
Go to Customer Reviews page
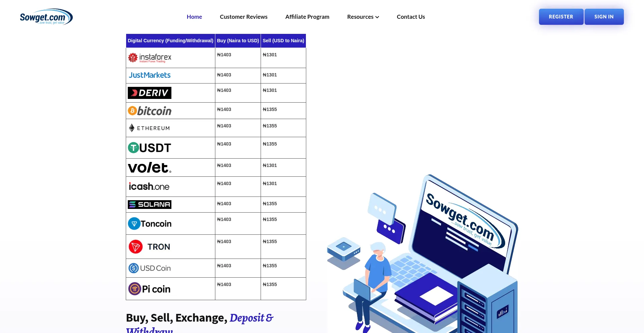[244, 17]
